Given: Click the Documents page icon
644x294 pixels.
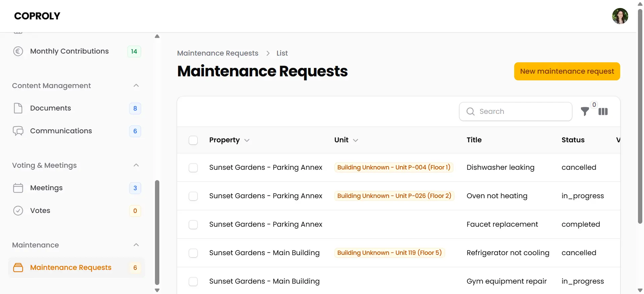Looking at the screenshot, I should [18, 108].
